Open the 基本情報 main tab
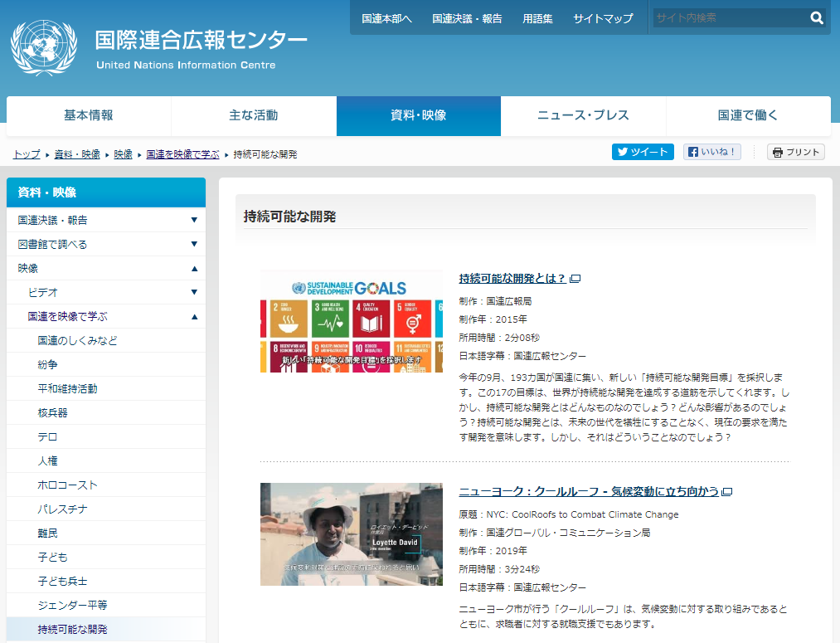Viewport: 840px width, 643px height. pos(89,116)
